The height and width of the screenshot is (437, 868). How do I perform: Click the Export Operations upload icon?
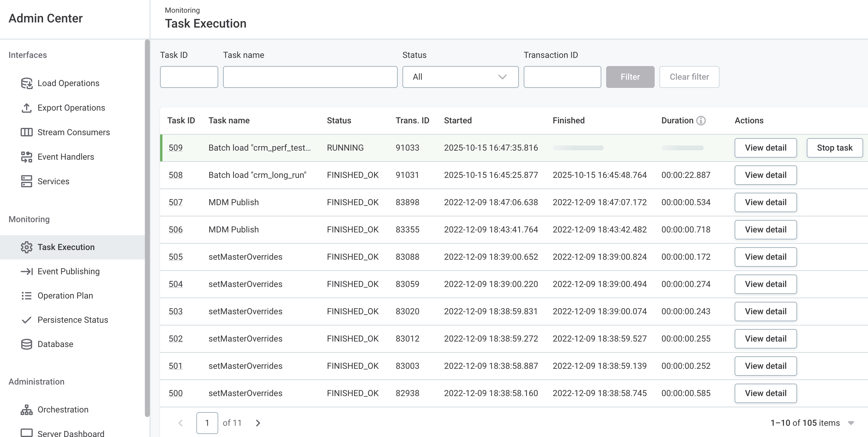point(27,108)
